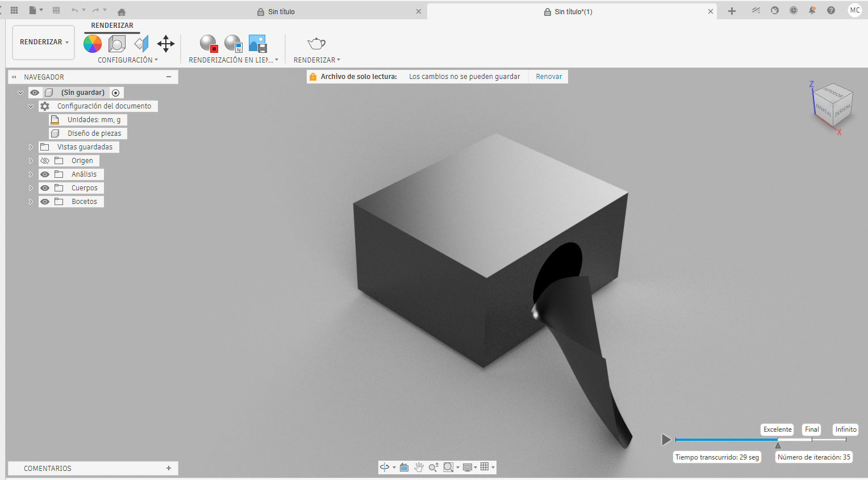
Task: Open the MC user account menu
Action: point(855,10)
